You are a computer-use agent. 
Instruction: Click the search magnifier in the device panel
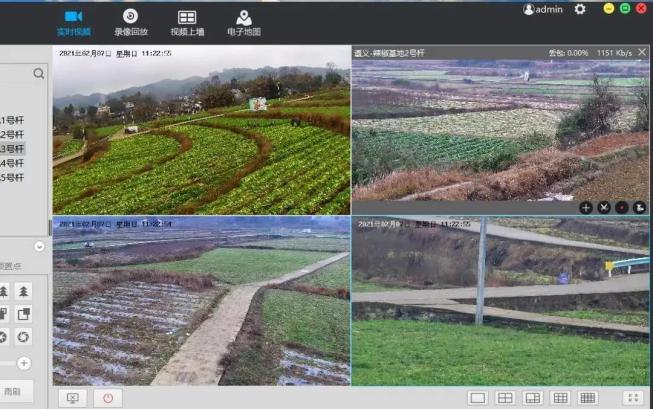[x=39, y=74]
